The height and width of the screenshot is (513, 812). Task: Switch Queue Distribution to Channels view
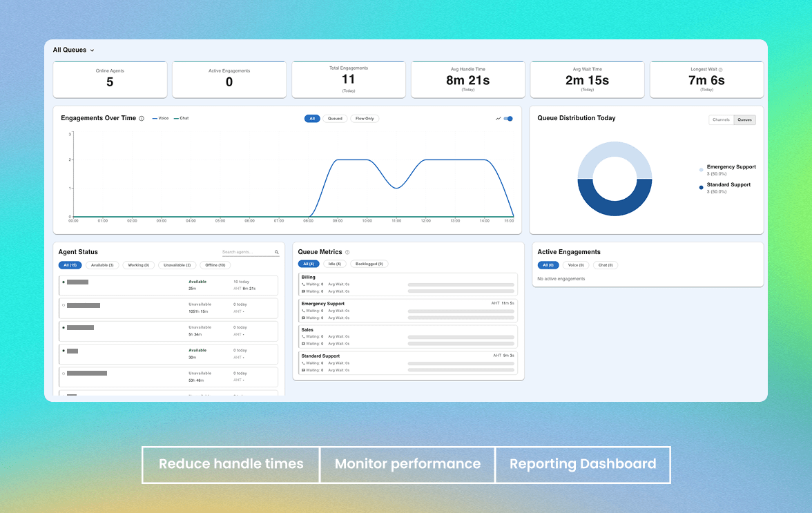[721, 120]
